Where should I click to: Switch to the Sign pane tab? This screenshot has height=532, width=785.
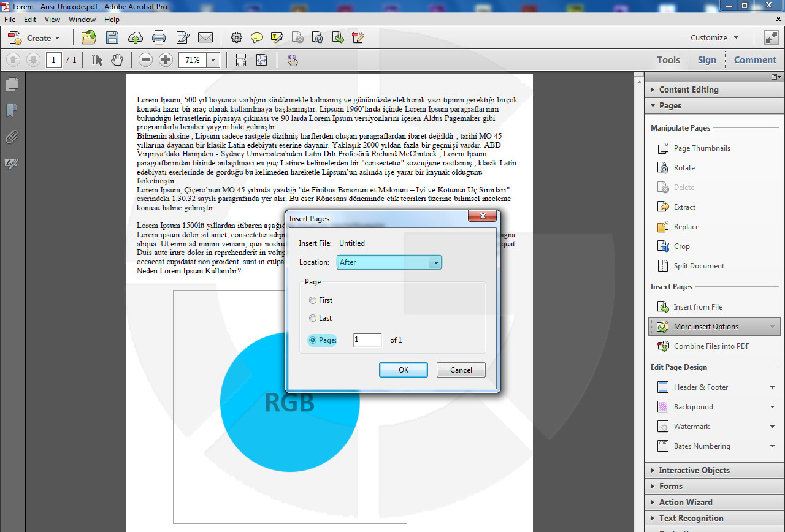706,60
